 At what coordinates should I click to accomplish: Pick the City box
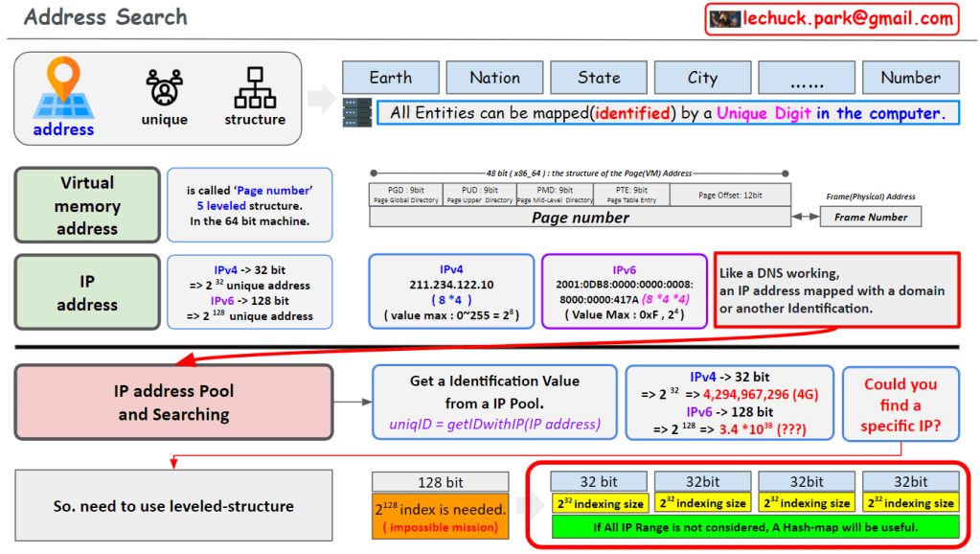(702, 78)
